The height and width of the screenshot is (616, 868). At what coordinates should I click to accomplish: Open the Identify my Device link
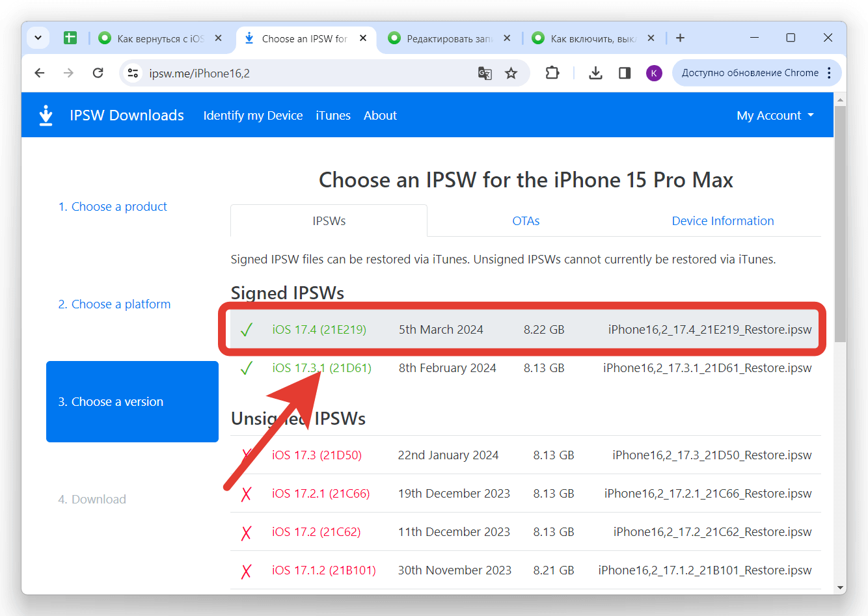(252, 115)
